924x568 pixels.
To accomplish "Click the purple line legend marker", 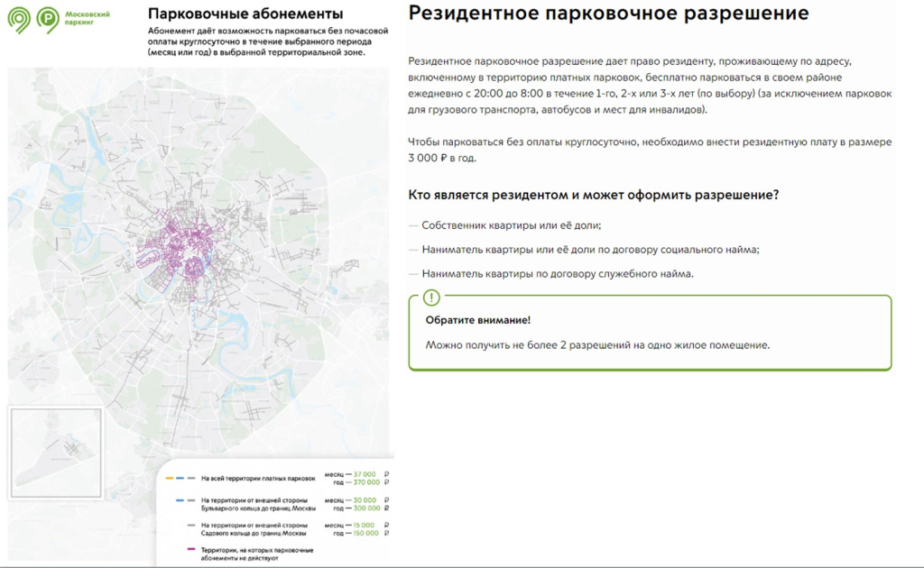I will point(191,549).
